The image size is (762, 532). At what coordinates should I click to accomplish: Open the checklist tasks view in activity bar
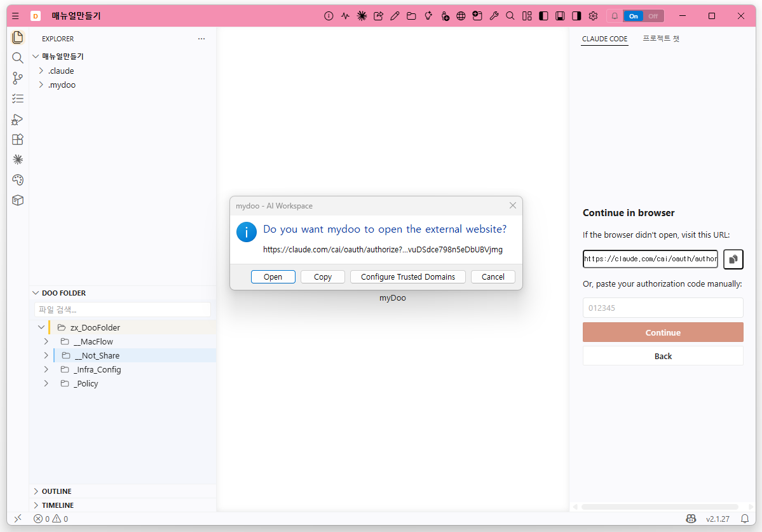click(x=18, y=99)
